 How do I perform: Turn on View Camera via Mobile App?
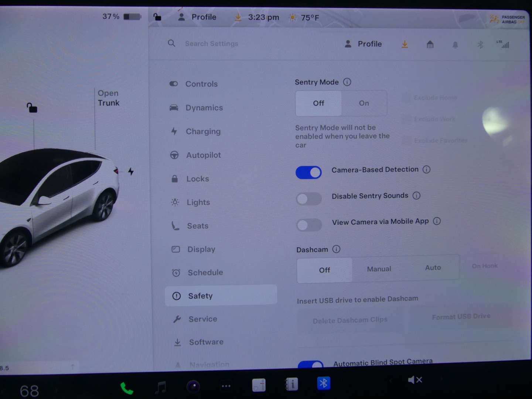309,225
